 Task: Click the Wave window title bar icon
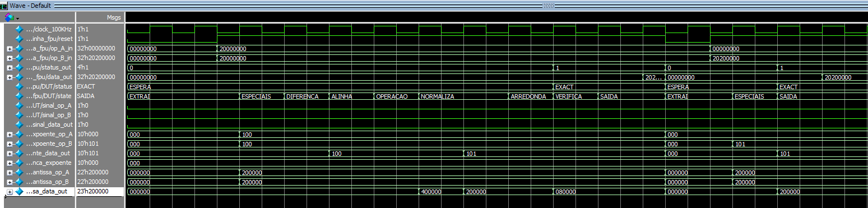click(x=4, y=5)
